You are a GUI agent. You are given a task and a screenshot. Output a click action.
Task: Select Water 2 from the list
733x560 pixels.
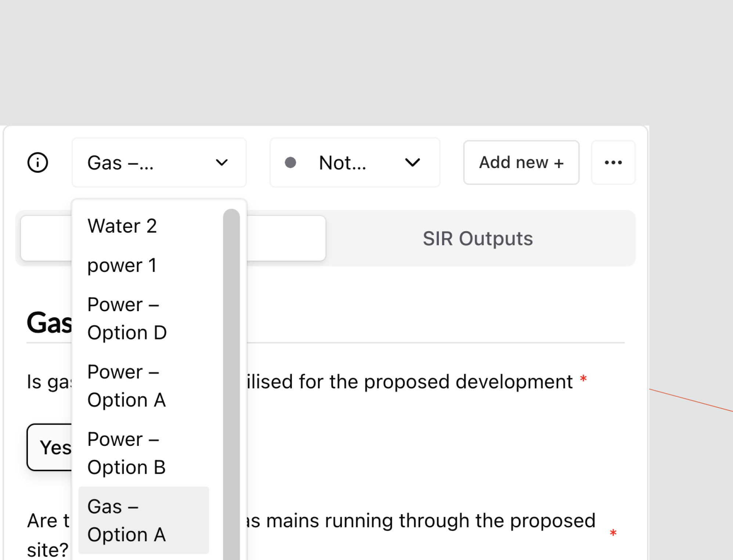pos(122,226)
